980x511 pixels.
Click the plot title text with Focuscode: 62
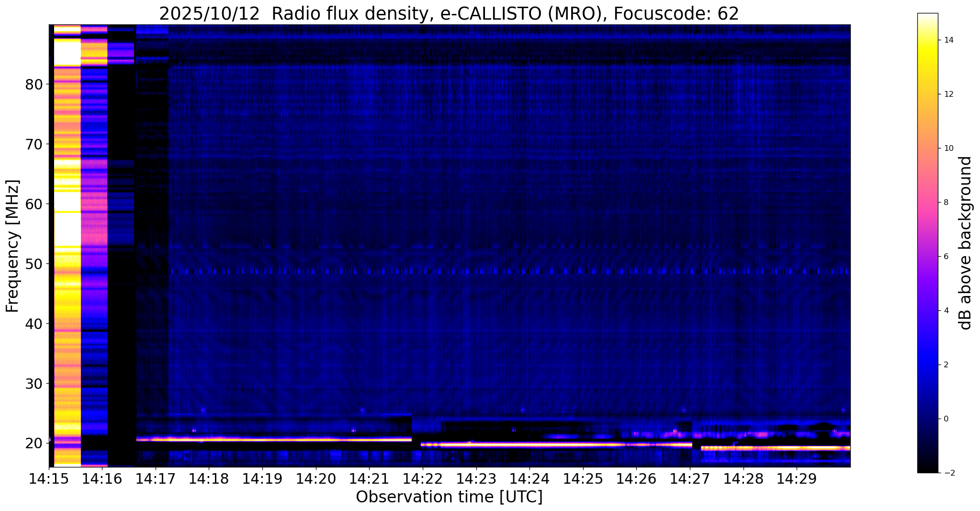pyautogui.click(x=449, y=14)
